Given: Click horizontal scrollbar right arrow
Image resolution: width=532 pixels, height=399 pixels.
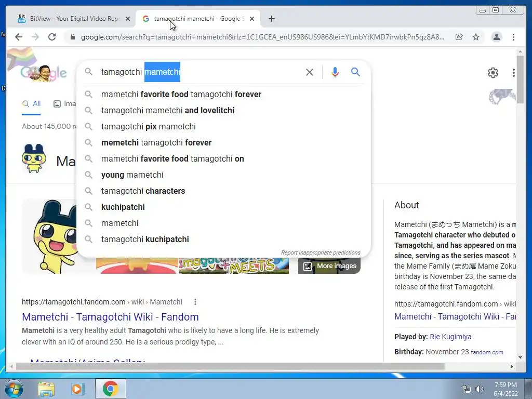Looking at the screenshot, I should pos(512,366).
